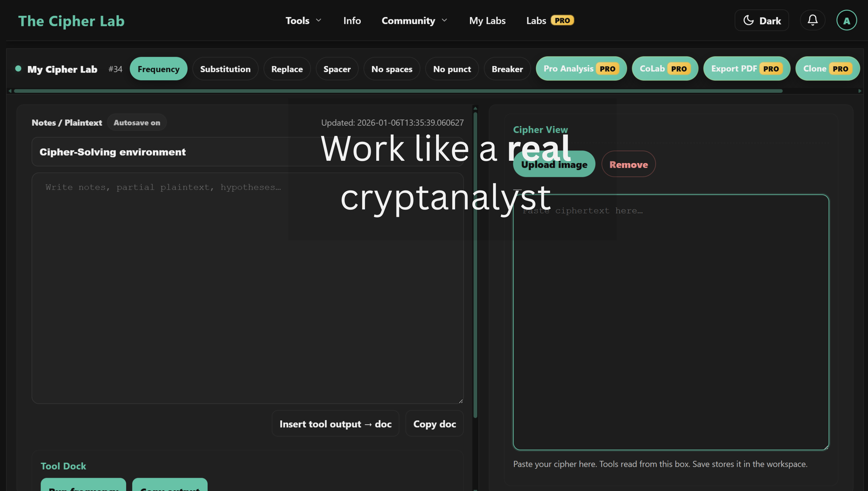Click Insert tool output → doc
Image resolution: width=868 pixels, height=491 pixels.
(x=335, y=424)
